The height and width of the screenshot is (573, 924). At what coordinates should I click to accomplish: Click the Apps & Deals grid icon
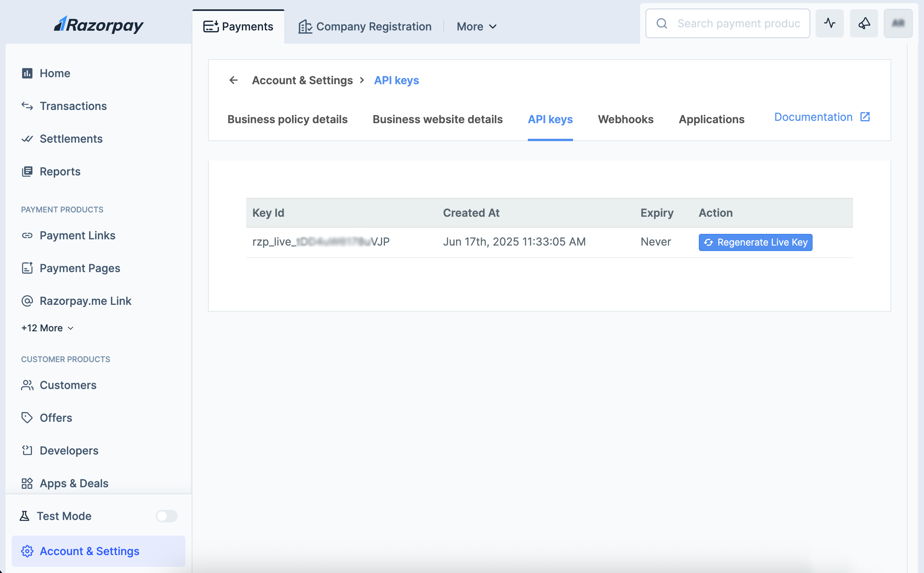[x=27, y=483]
